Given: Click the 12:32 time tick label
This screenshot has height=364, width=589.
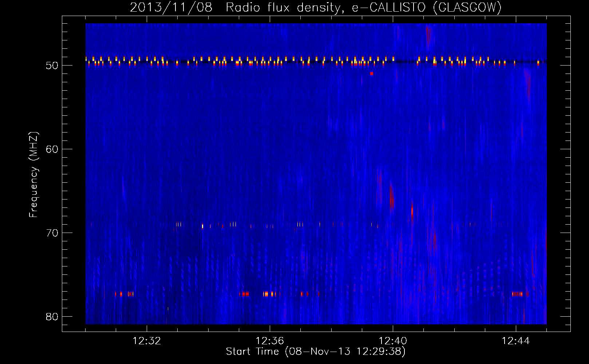Looking at the screenshot, I should point(147,341).
